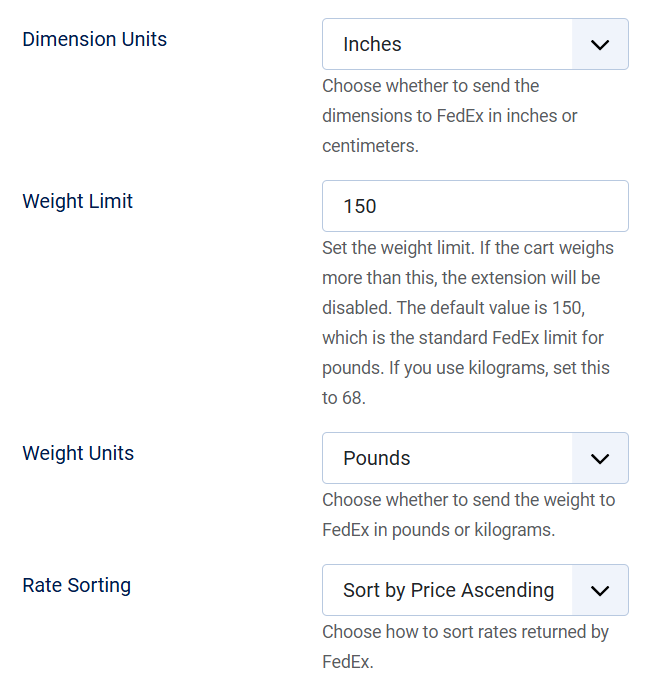The image size is (658, 694).
Task: Click the Weight Limit field label
Action: 78,201
